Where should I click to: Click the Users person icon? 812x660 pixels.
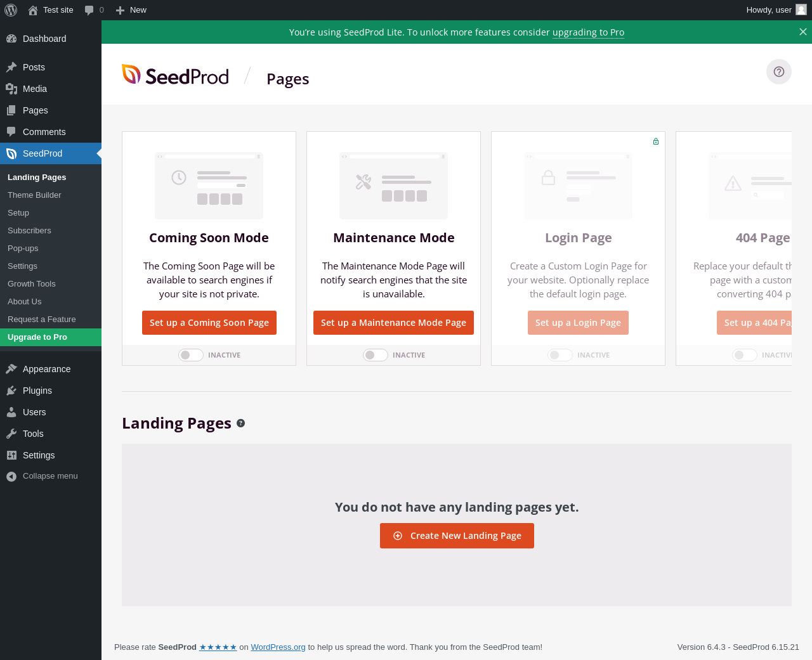[11, 412]
